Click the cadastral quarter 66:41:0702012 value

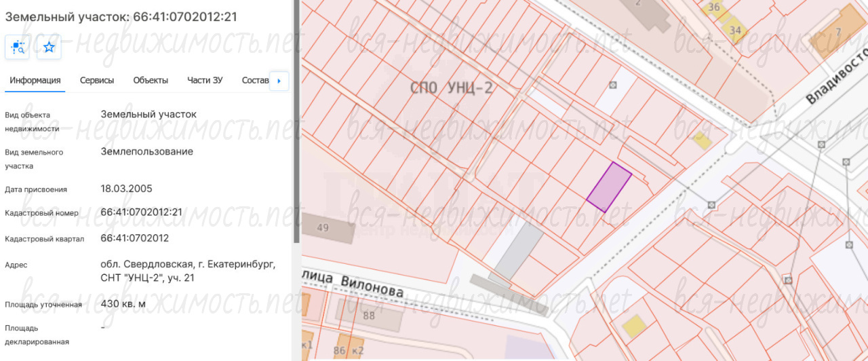pos(134,238)
